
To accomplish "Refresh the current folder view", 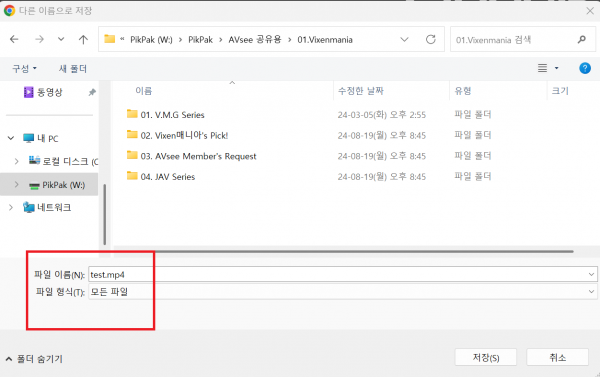I will pyautogui.click(x=431, y=39).
